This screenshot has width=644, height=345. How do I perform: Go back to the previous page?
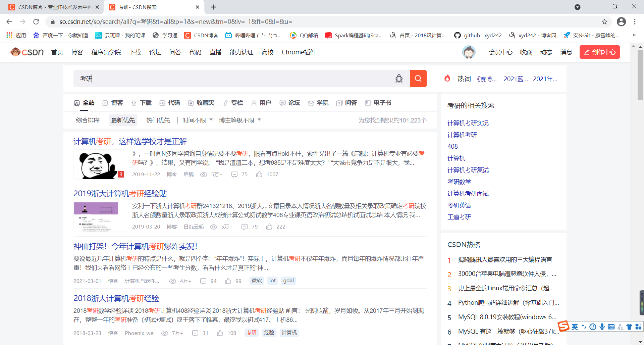(x=9, y=22)
